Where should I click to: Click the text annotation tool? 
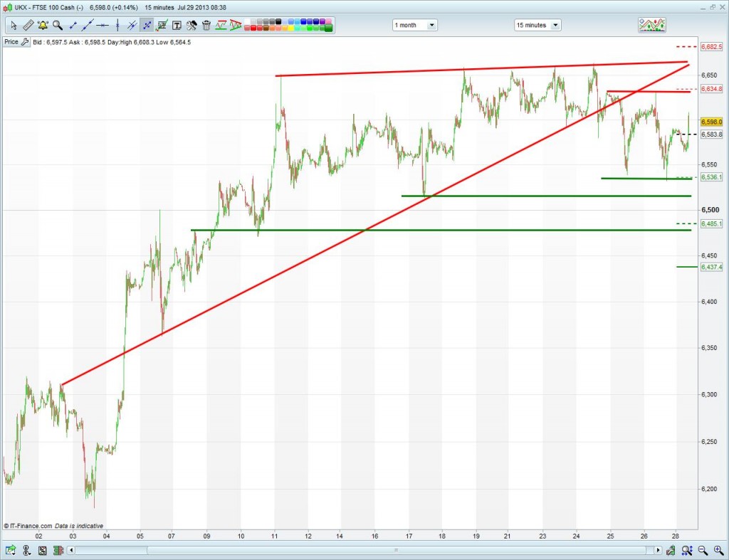tap(177, 26)
